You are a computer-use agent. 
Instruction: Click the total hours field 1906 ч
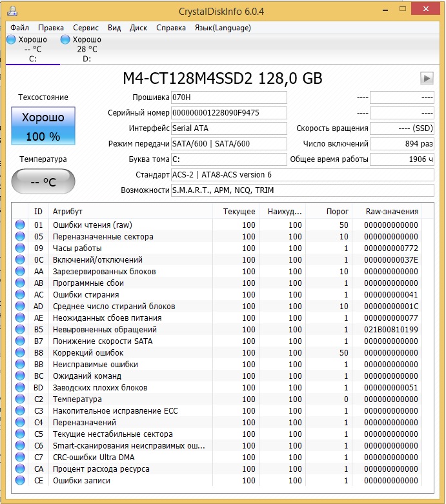point(402,159)
